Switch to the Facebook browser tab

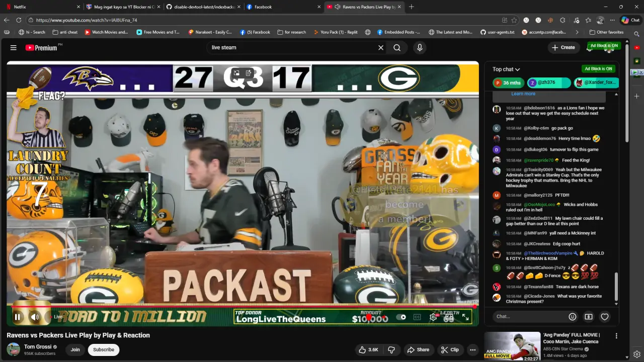[x=284, y=7]
